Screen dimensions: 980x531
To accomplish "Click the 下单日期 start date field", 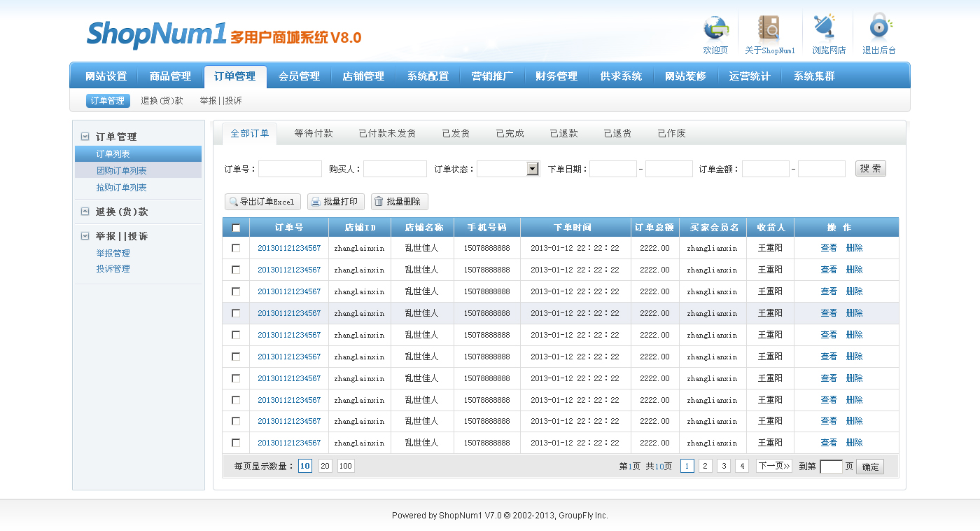I will coord(613,169).
